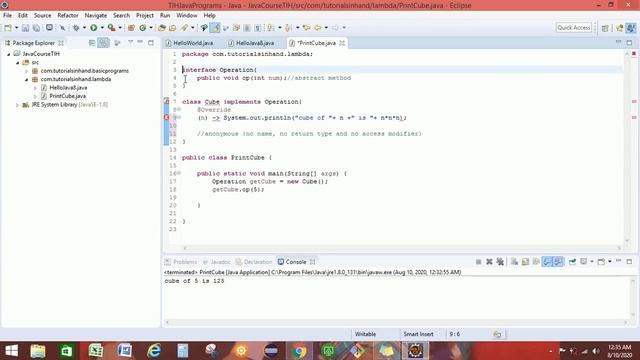Switch to HelloJava8.java editor tab
This screenshot has height=360, width=640.
(x=251, y=43)
